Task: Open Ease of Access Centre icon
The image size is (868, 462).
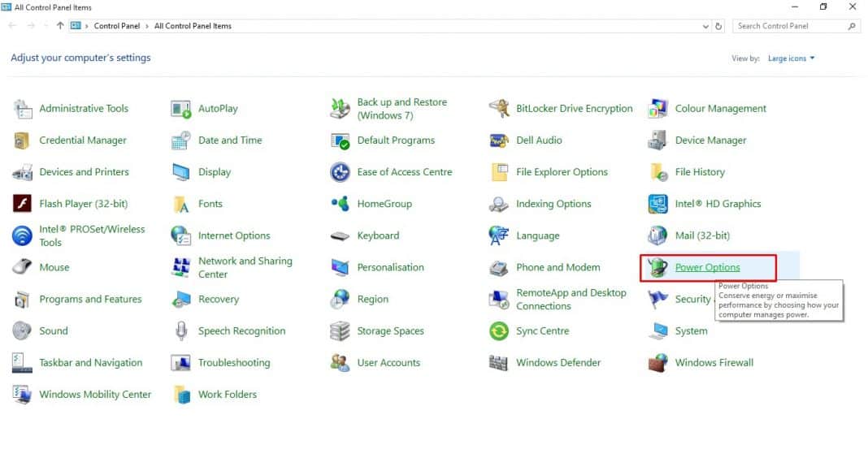Action: pos(340,173)
